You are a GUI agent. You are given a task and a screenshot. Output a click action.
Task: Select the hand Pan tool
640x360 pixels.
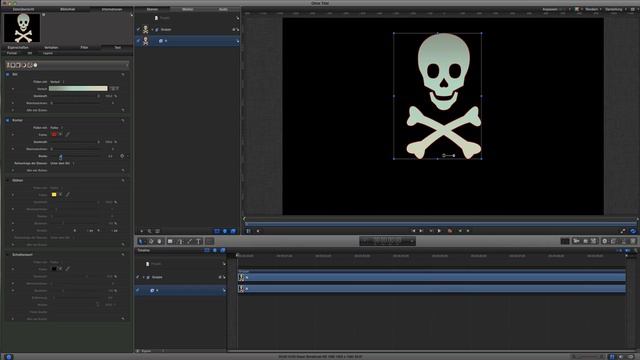click(x=159, y=241)
